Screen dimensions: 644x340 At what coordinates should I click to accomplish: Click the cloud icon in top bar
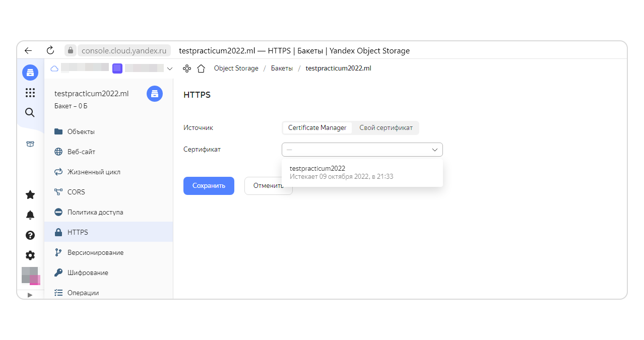54,69
